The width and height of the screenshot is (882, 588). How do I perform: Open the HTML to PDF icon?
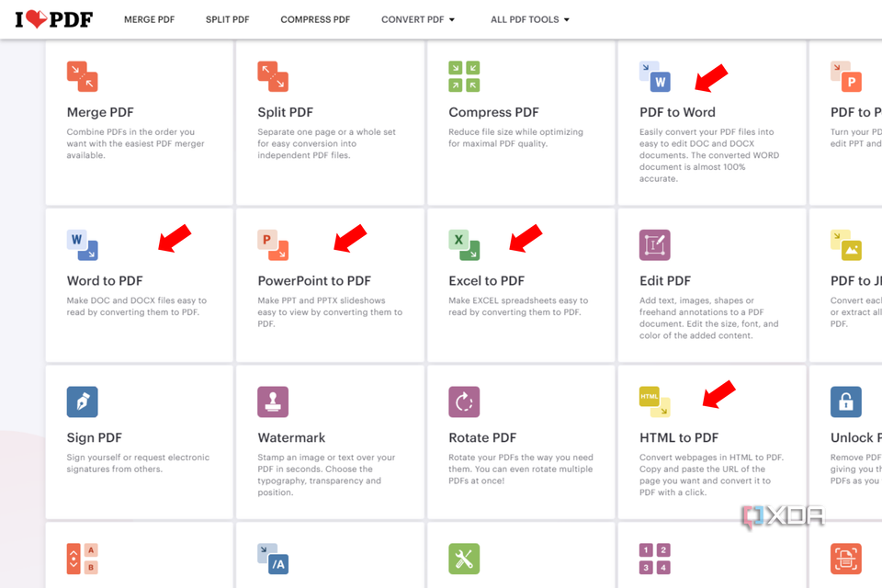[x=655, y=401]
